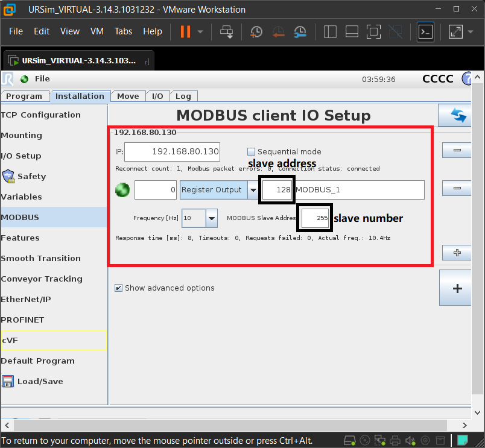Click the VMware network adapter status icon
The height and width of the screenshot is (448, 485).
(x=380, y=440)
